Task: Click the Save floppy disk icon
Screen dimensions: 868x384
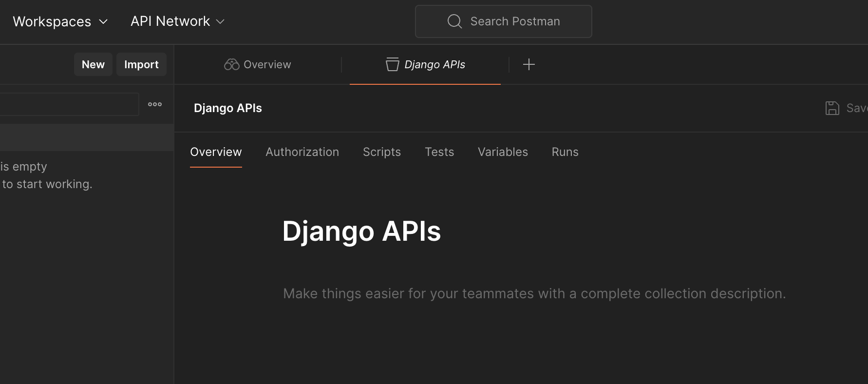Action: (x=832, y=108)
